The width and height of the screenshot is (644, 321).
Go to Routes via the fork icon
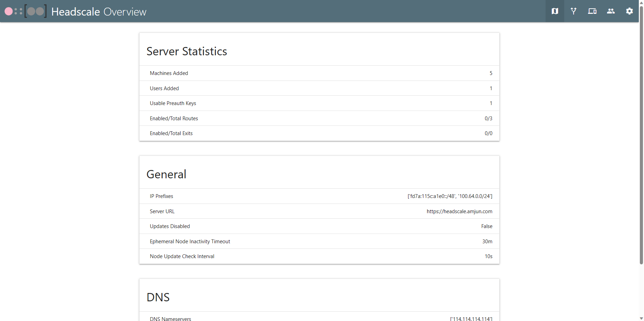pos(574,11)
